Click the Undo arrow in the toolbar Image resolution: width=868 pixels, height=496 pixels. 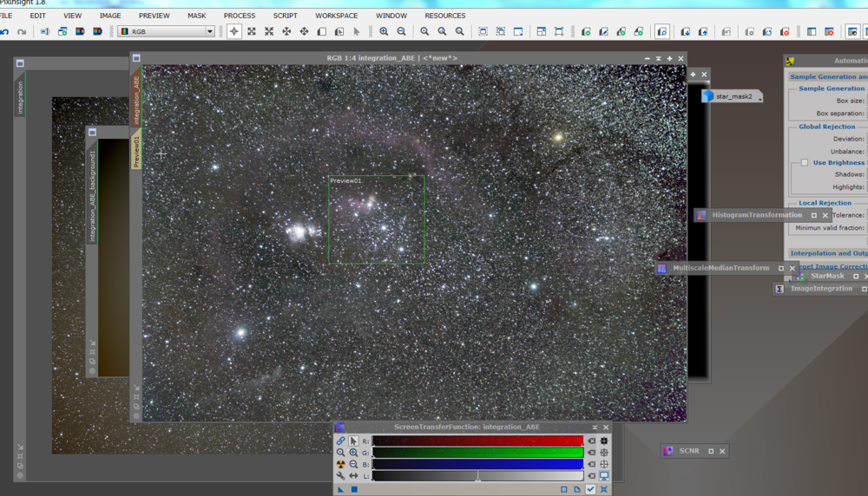(x=4, y=31)
